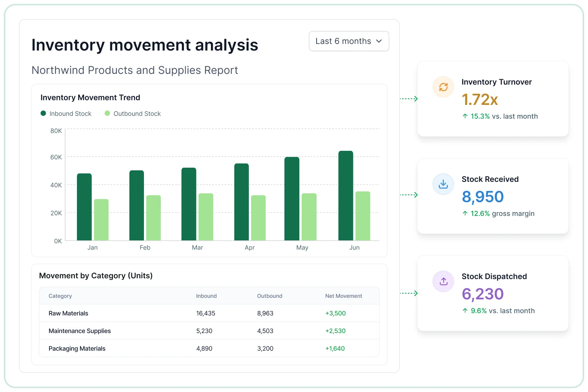Click the Jun x-axis month label

(354, 248)
